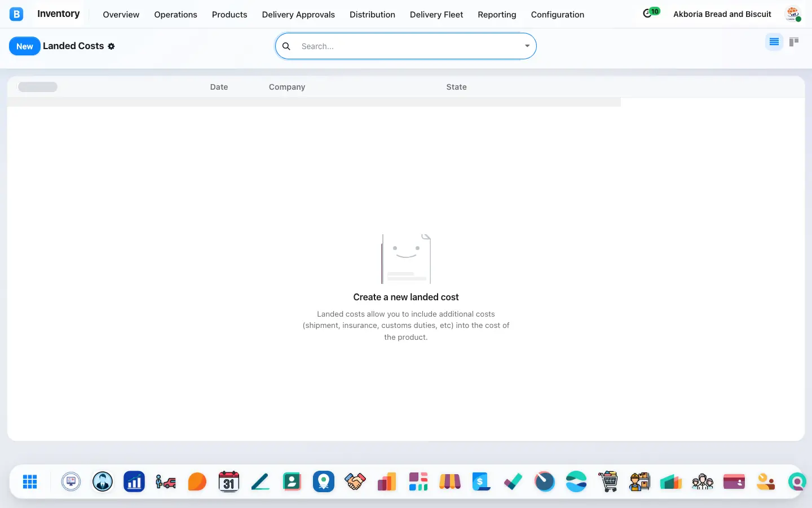This screenshot has height=508, width=812.
Task: Open the round clock timesheet app
Action: (545, 481)
